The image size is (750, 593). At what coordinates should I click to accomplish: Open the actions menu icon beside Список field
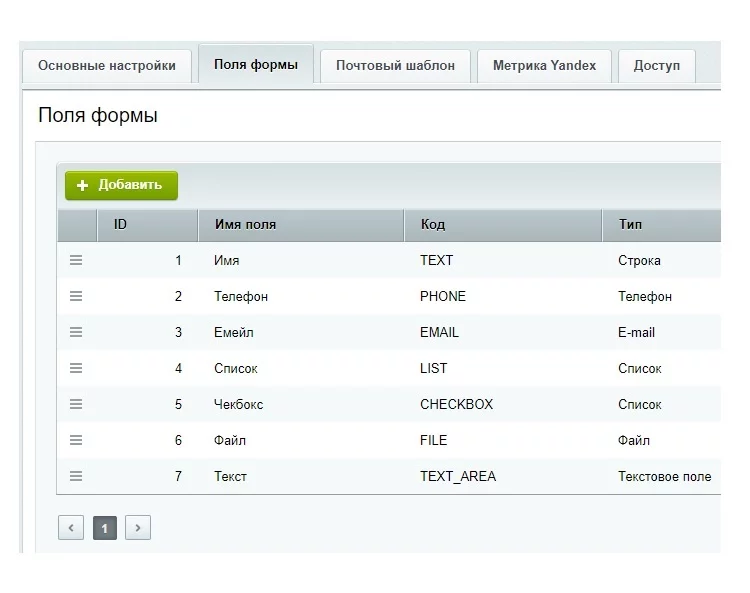[76, 368]
